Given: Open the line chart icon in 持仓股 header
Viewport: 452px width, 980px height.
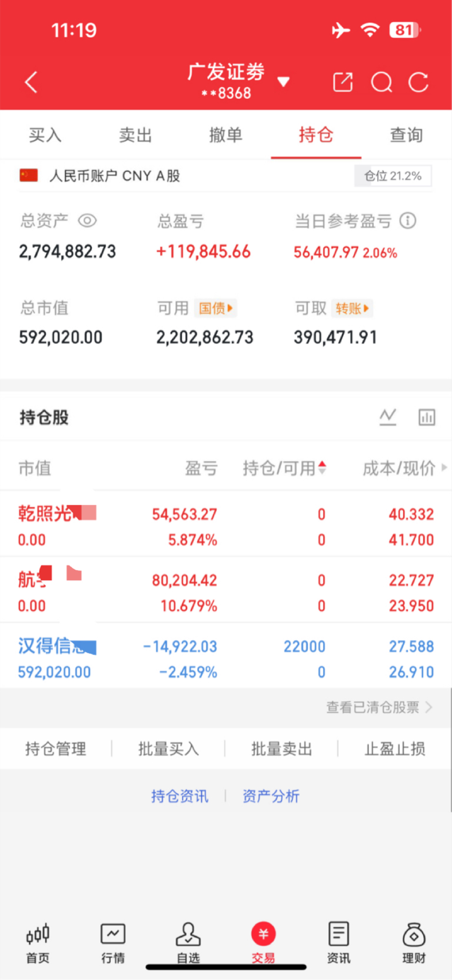Looking at the screenshot, I should point(388,417).
